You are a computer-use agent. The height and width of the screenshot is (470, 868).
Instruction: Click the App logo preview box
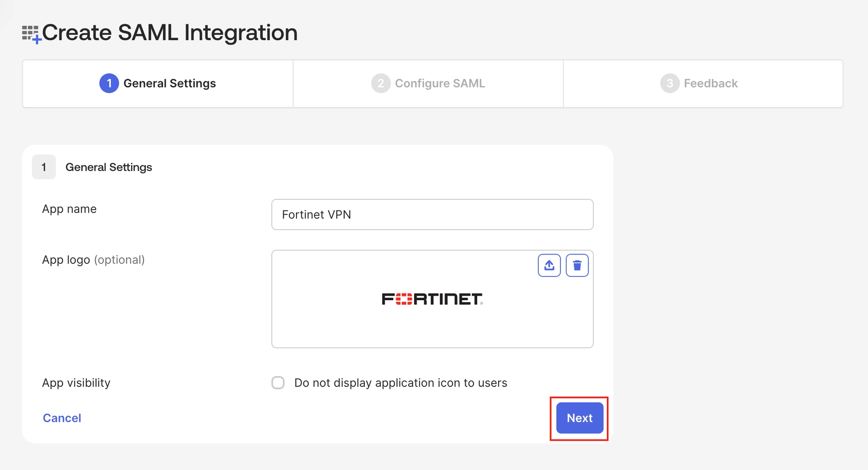click(x=432, y=299)
